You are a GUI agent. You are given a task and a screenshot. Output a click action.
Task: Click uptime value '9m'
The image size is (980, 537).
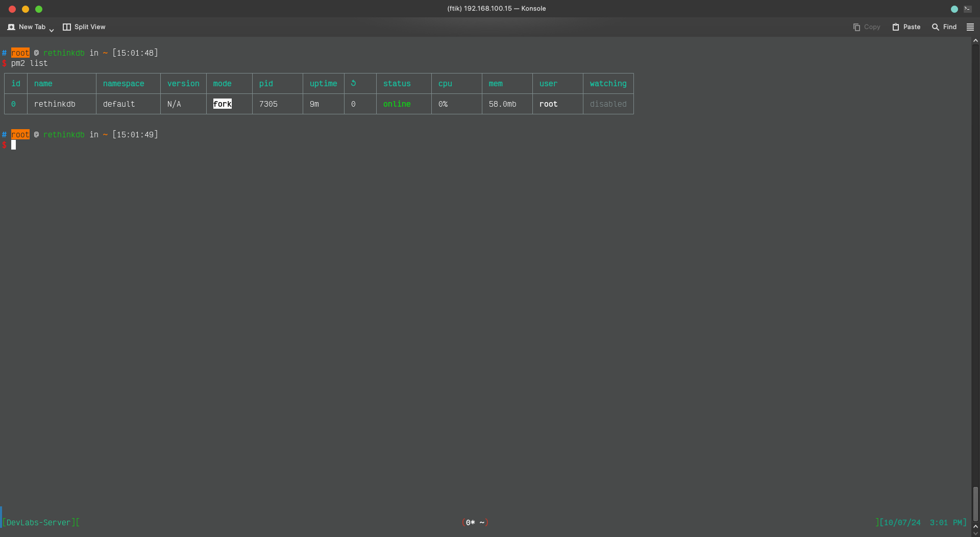(x=314, y=104)
